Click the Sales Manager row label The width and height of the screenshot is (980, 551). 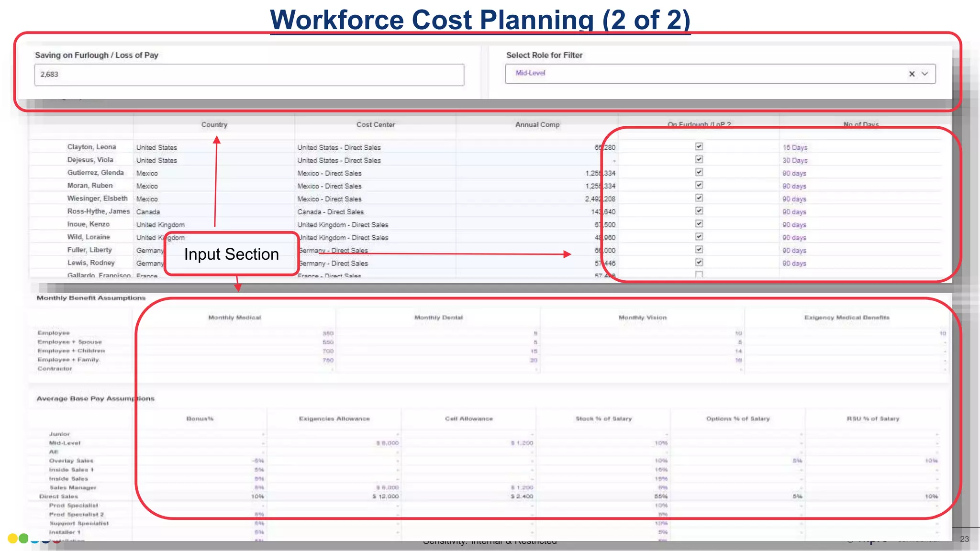coord(73,488)
